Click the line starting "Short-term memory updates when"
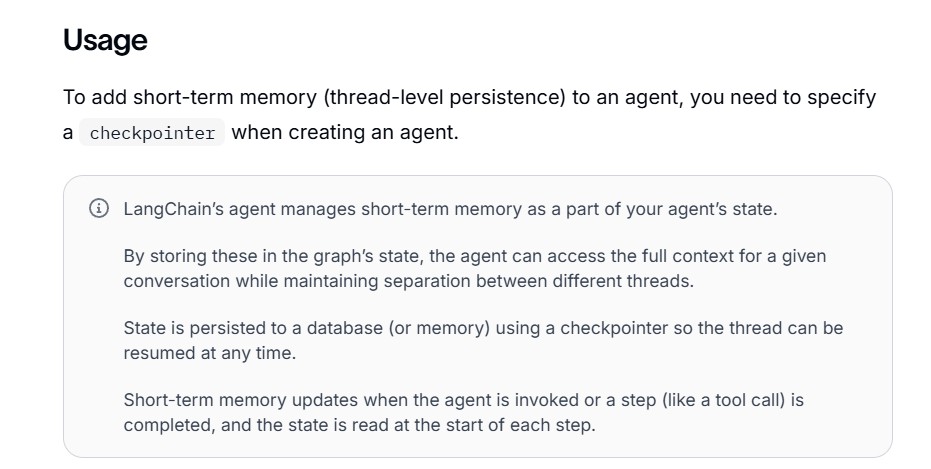Viewport: 931px width, 469px height. pos(464,400)
